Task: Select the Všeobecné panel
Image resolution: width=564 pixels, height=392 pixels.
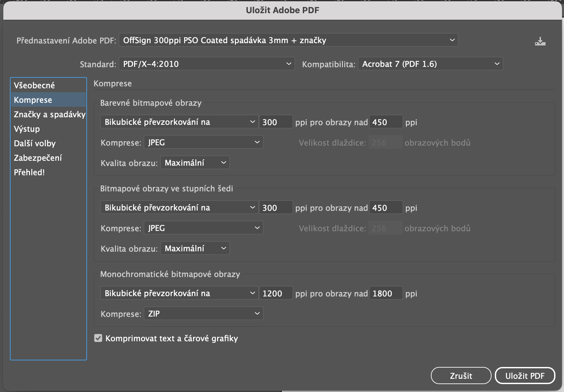Action: pos(48,85)
